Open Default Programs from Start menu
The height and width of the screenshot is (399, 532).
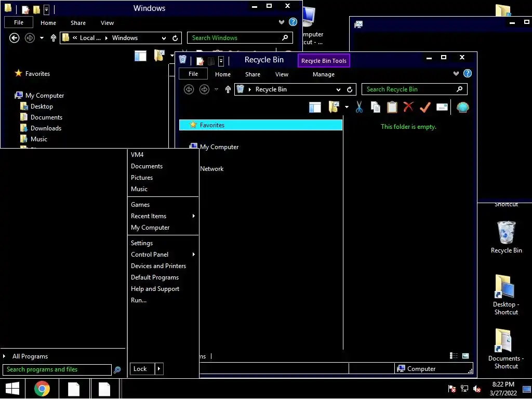155,277
